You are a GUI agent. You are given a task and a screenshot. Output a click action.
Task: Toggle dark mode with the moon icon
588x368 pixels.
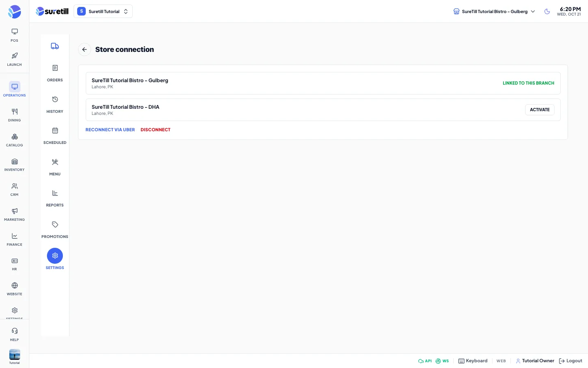click(547, 11)
